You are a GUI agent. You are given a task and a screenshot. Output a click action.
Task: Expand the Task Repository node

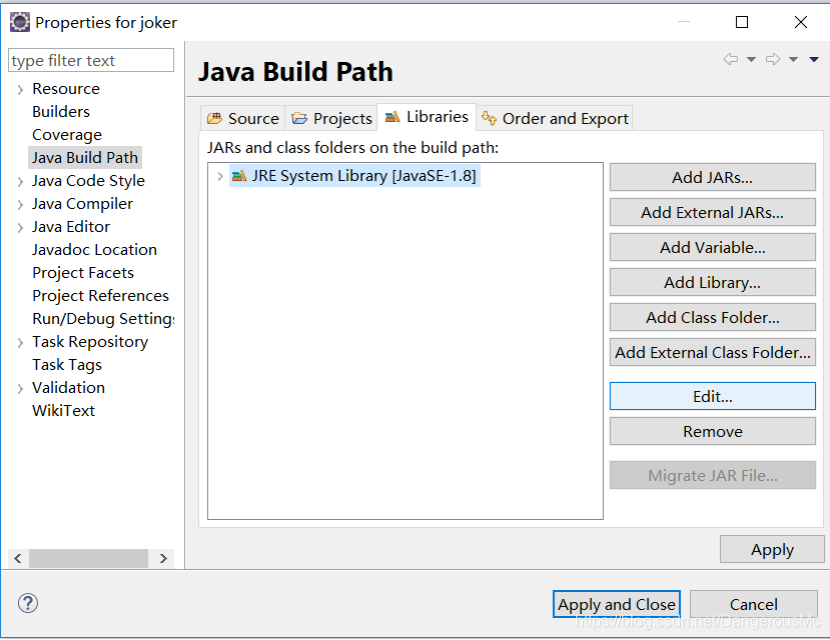click(20, 342)
